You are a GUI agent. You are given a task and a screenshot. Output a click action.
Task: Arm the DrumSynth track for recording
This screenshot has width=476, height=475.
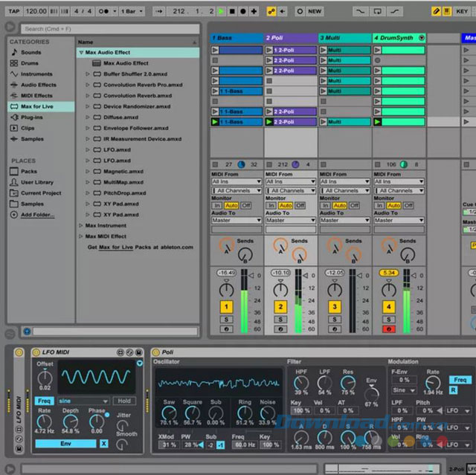[x=387, y=329]
